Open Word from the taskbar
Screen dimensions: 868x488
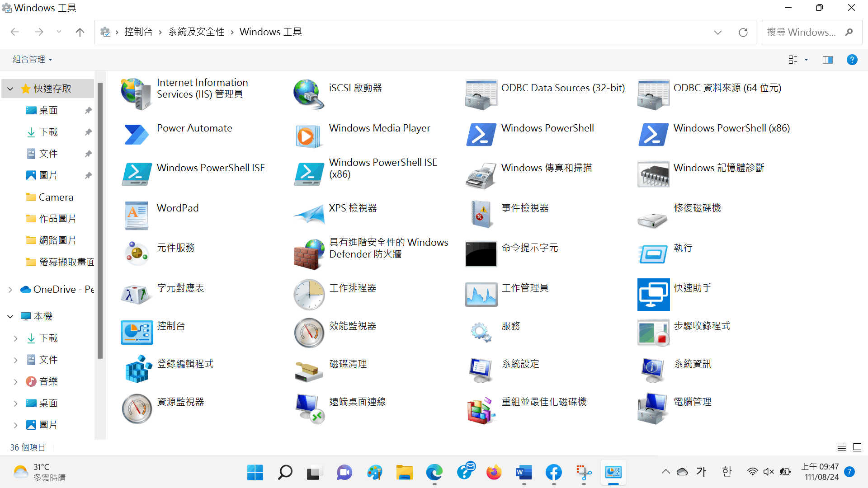[x=524, y=473]
